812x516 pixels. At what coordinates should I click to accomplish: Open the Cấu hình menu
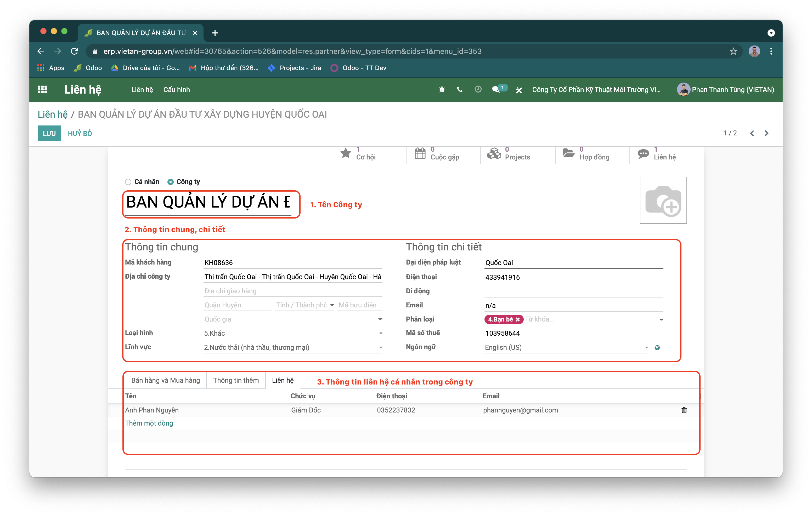point(176,90)
